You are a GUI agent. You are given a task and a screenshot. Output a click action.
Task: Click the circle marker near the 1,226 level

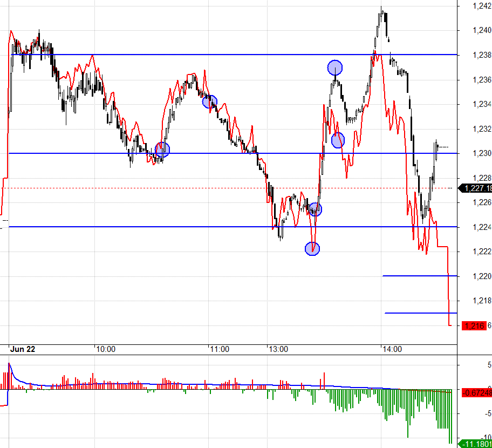click(315, 209)
